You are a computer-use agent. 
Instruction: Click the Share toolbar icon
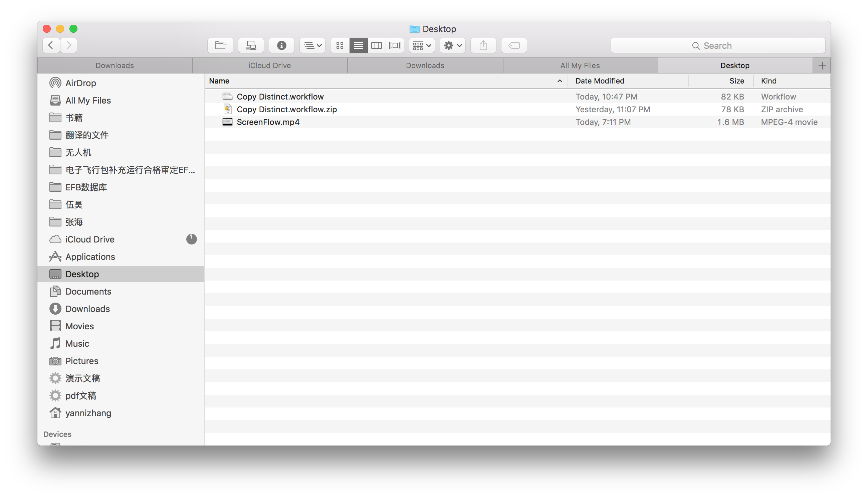(483, 45)
